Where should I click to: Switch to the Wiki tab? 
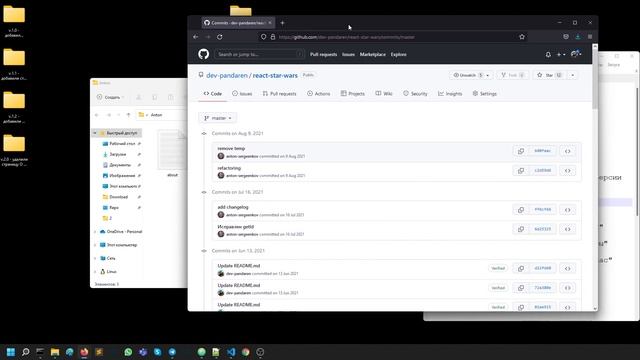click(x=384, y=93)
